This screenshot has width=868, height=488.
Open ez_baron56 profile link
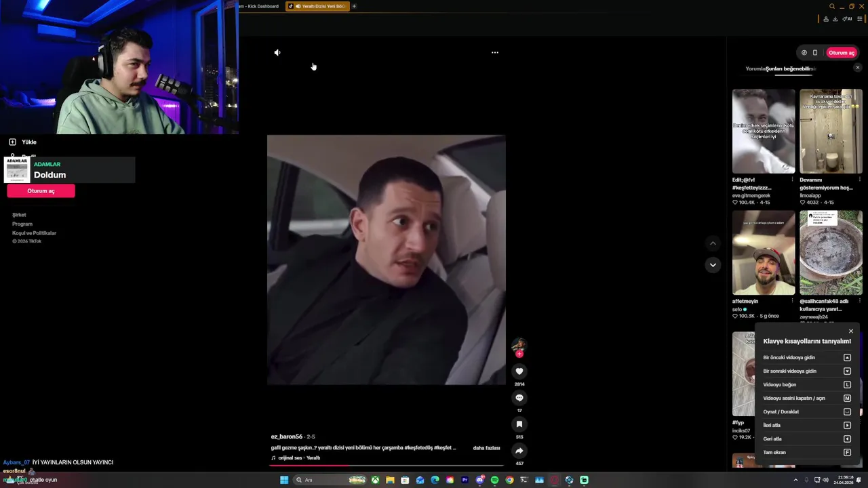(286, 436)
